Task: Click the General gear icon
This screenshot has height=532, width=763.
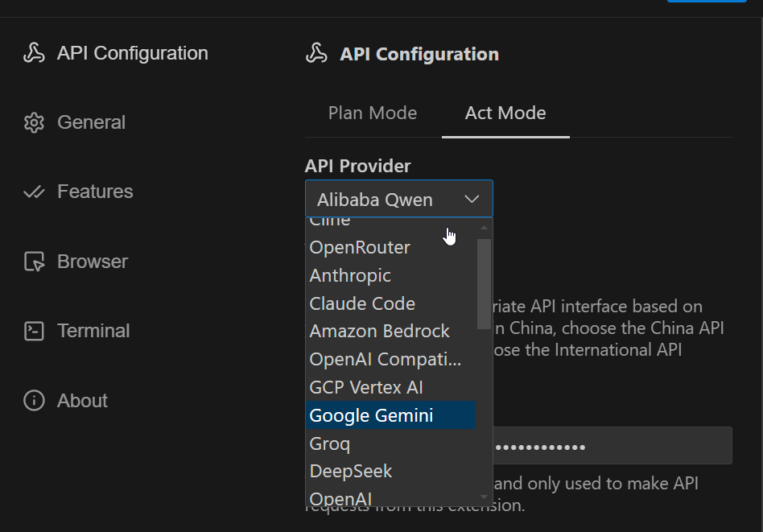Action: [34, 123]
